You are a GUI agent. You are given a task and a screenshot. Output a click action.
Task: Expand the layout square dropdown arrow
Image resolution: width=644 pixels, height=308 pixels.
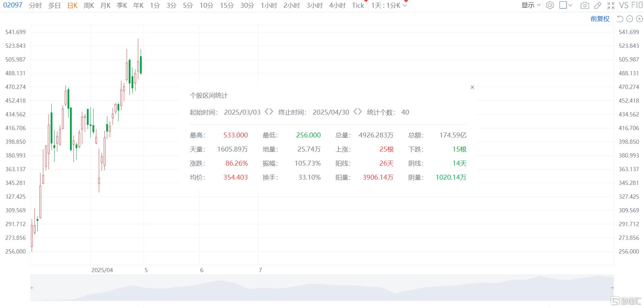[570, 5]
